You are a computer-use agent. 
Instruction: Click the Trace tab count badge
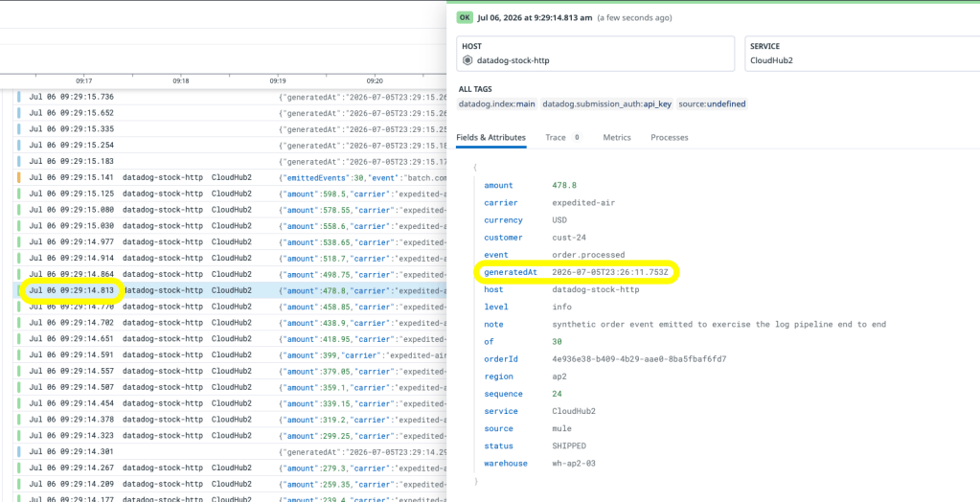577,138
